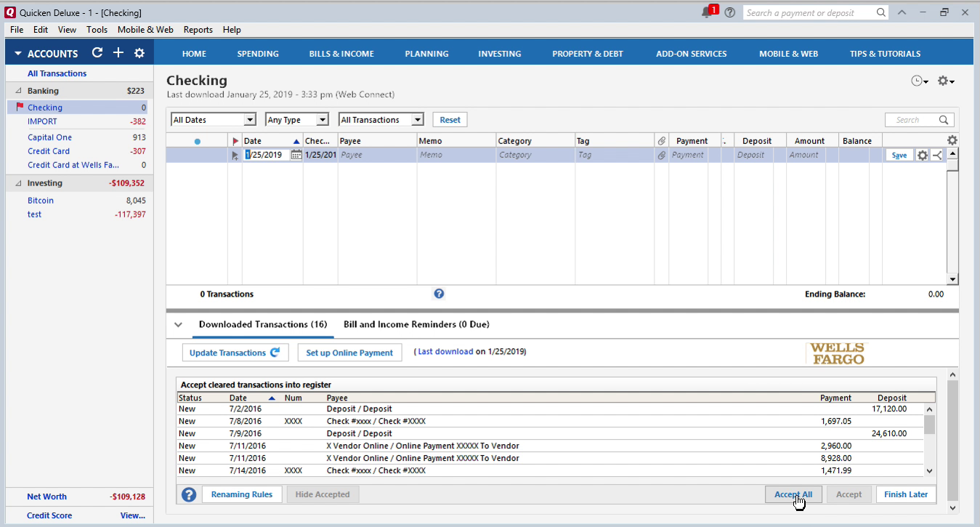The height and width of the screenshot is (527, 980).
Task: Open the register columns gear
Action: coord(952,140)
